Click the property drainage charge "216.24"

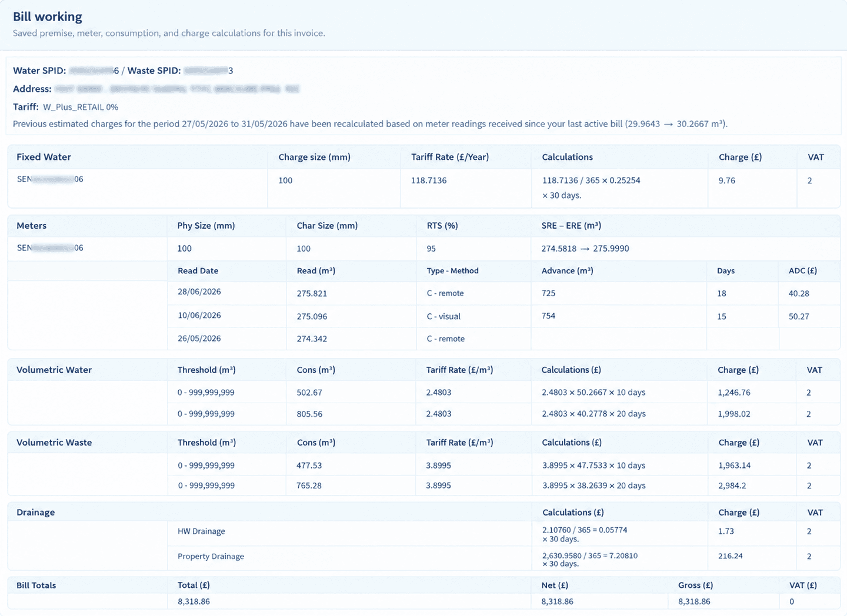click(x=730, y=555)
